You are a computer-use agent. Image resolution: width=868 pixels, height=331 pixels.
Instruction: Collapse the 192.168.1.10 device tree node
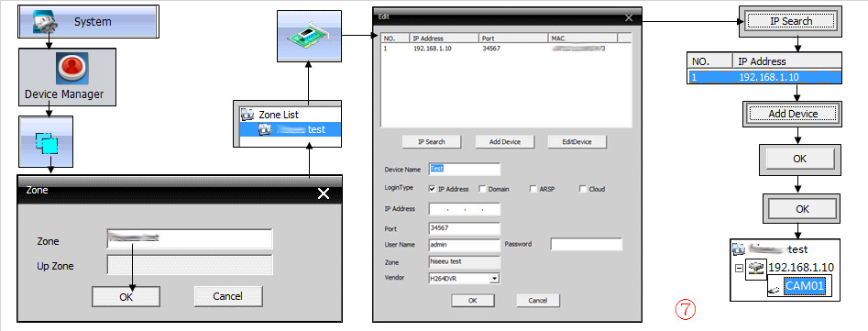[x=738, y=269]
